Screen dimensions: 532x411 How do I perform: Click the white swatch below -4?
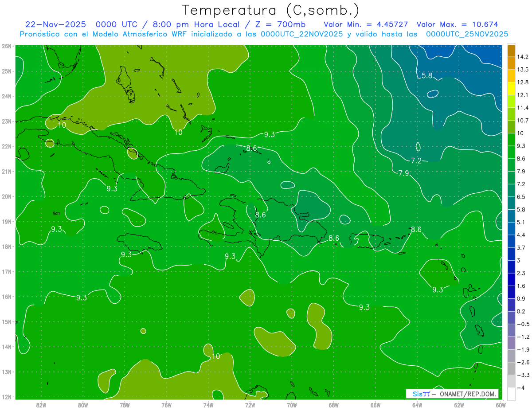tap(511, 394)
